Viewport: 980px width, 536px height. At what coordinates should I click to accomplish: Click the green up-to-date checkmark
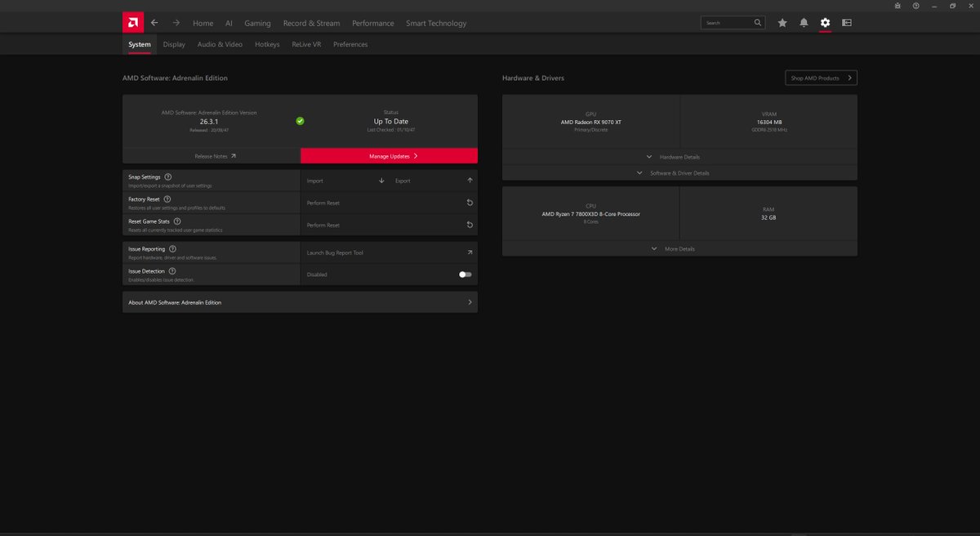(300, 120)
